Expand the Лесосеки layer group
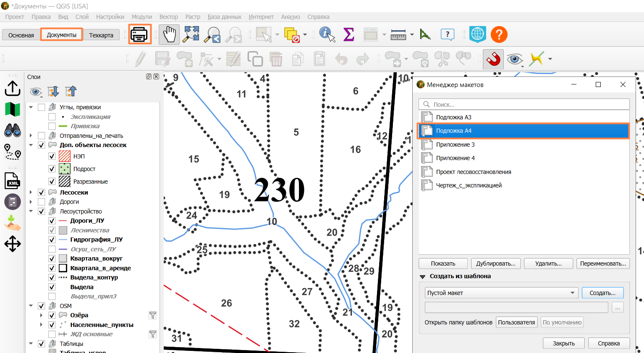 (31, 192)
